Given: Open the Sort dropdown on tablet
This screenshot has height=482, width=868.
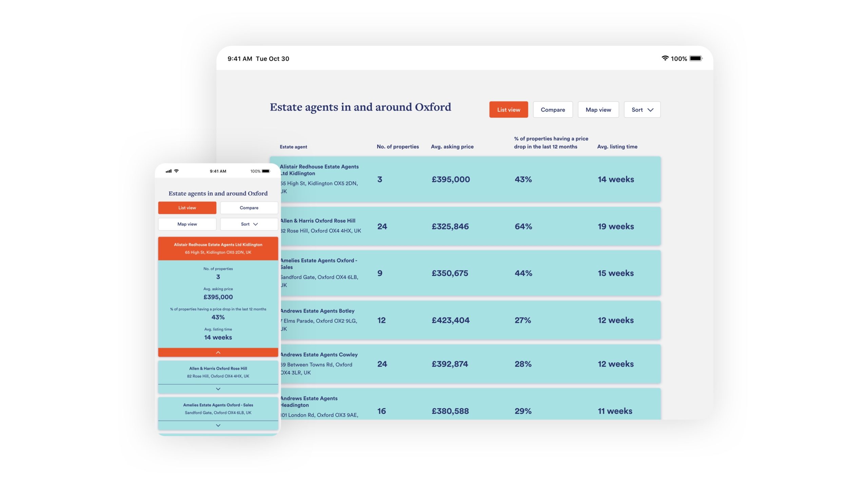Looking at the screenshot, I should tap(642, 109).
